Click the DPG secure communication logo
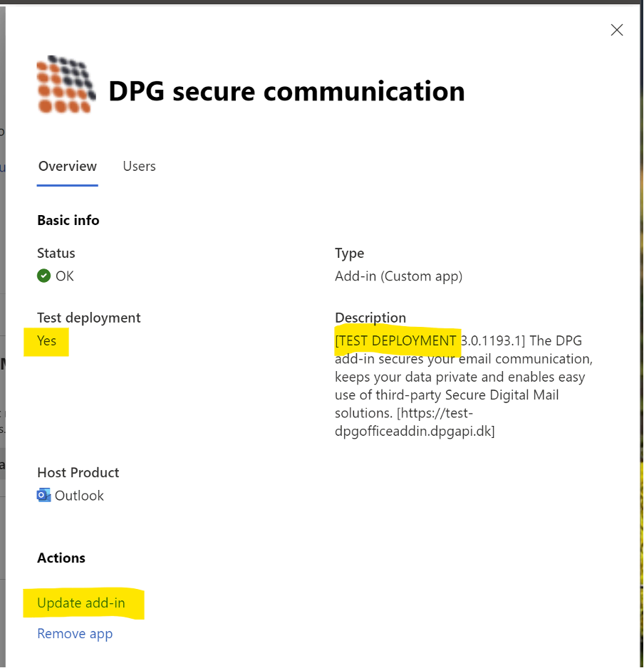The image size is (644, 668). 66,85
